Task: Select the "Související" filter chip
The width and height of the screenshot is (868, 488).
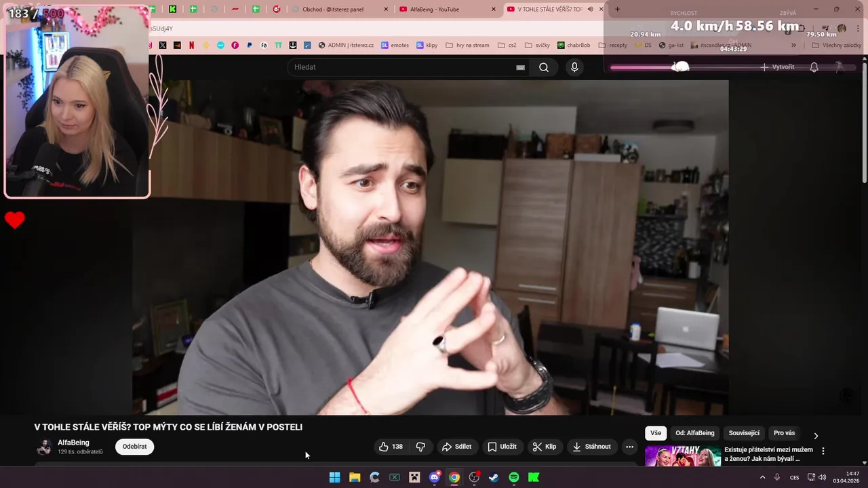Action: (x=744, y=433)
